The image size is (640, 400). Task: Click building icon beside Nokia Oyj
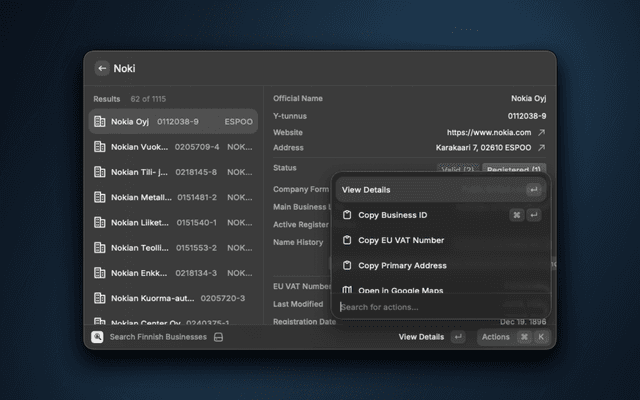100,121
